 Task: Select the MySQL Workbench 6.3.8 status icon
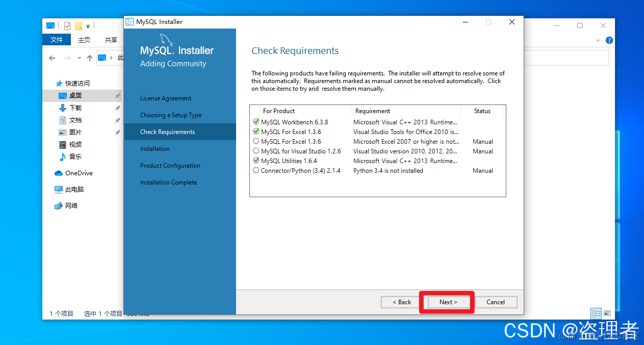(256, 122)
